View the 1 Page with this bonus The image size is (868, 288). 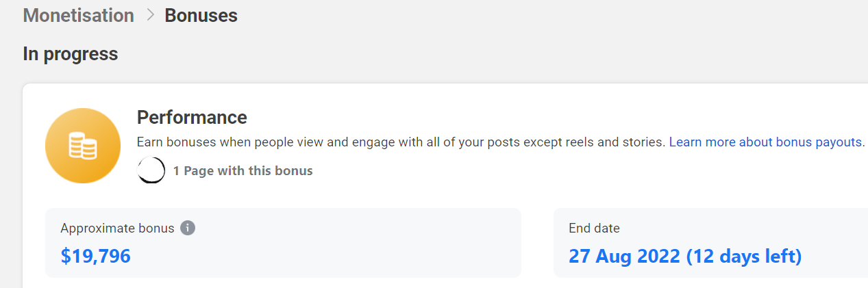243,171
